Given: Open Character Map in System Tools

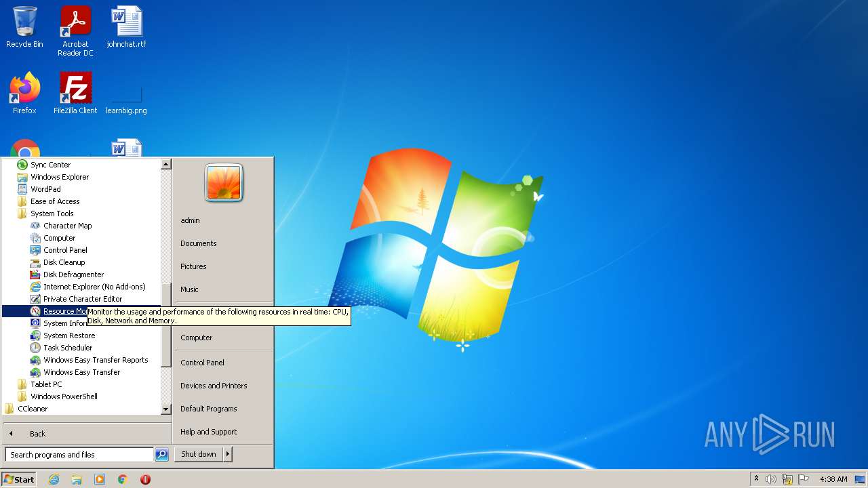Looking at the screenshot, I should [x=67, y=226].
